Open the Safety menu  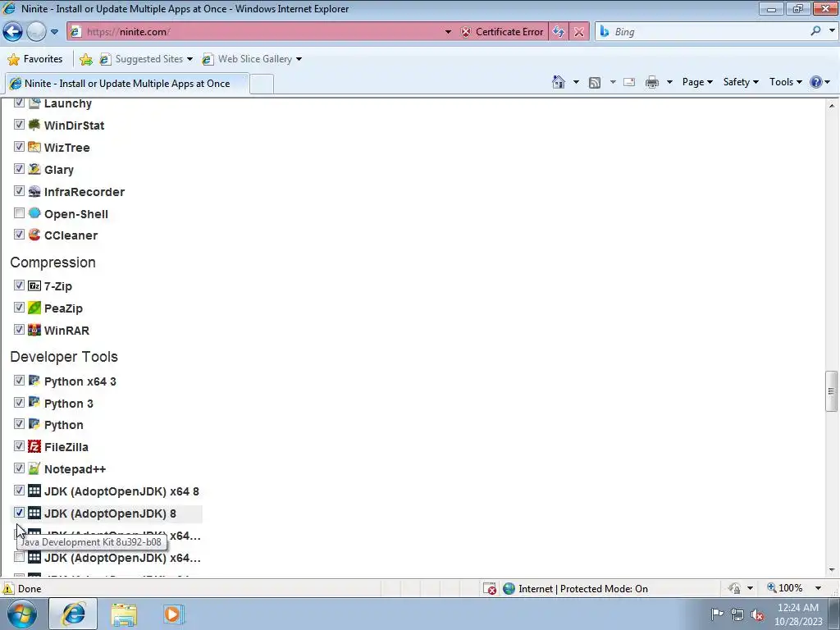pyautogui.click(x=741, y=82)
